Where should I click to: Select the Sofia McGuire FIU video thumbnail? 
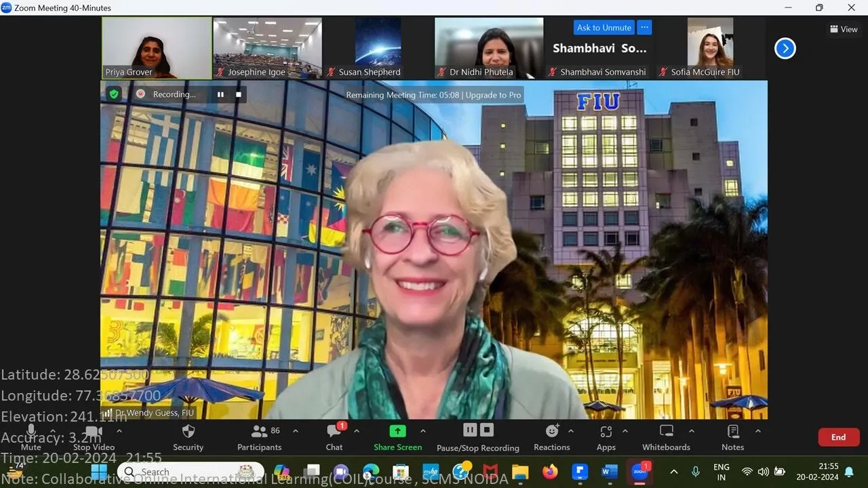pos(710,48)
